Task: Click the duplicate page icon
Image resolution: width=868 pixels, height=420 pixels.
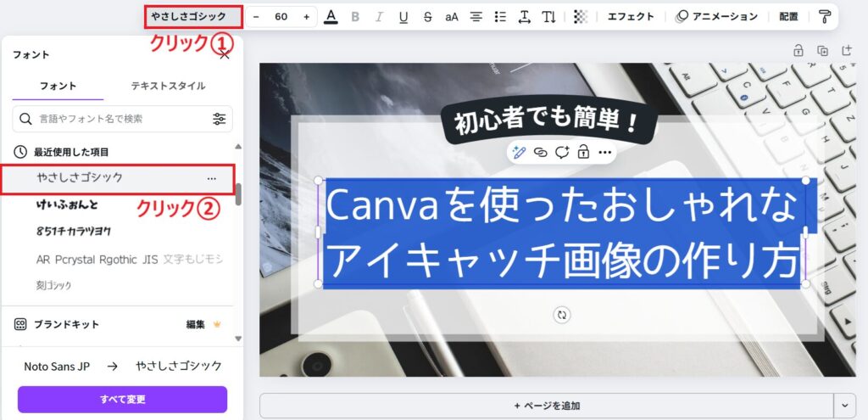Action: pos(822,51)
